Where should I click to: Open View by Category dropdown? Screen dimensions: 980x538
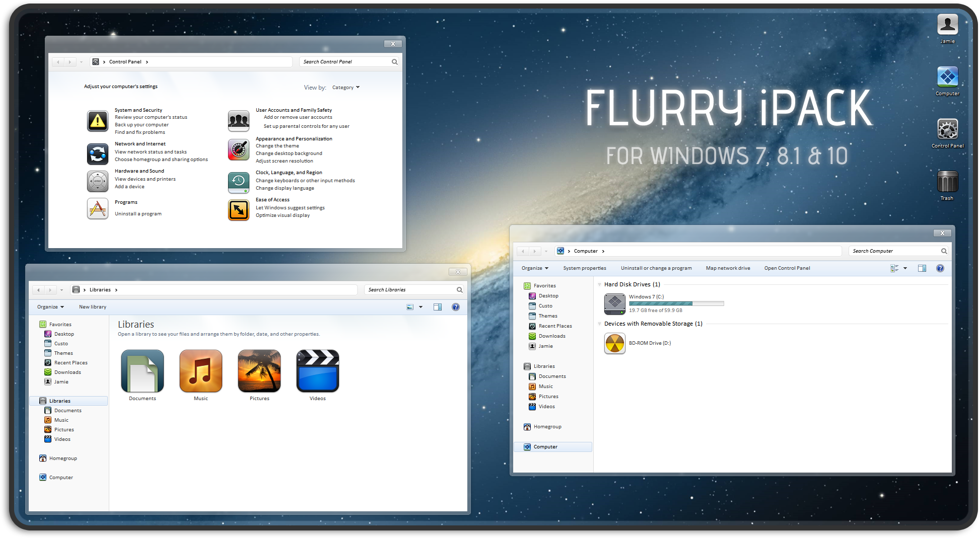pos(346,88)
